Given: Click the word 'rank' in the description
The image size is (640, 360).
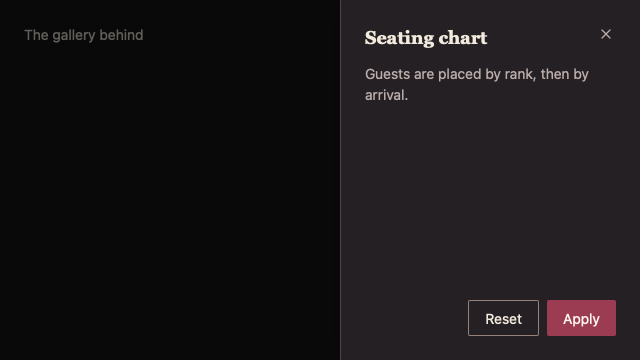Looking at the screenshot, I should [519, 74].
